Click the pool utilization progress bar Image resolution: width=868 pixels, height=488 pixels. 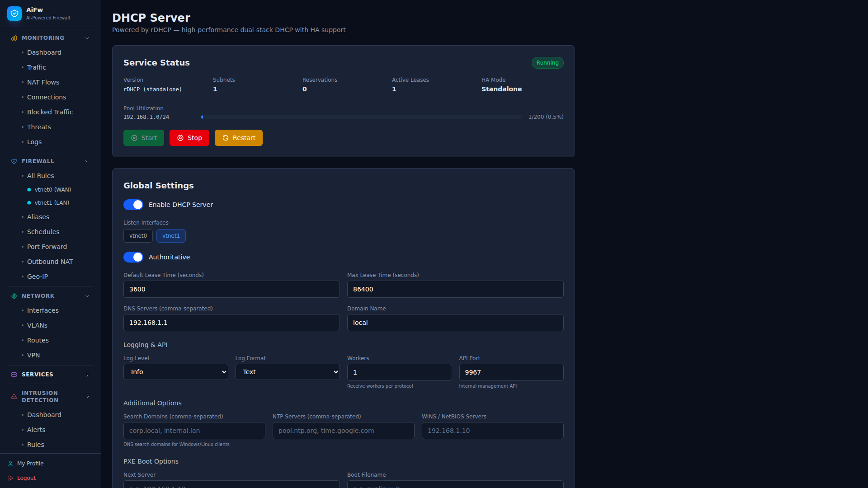click(362, 117)
